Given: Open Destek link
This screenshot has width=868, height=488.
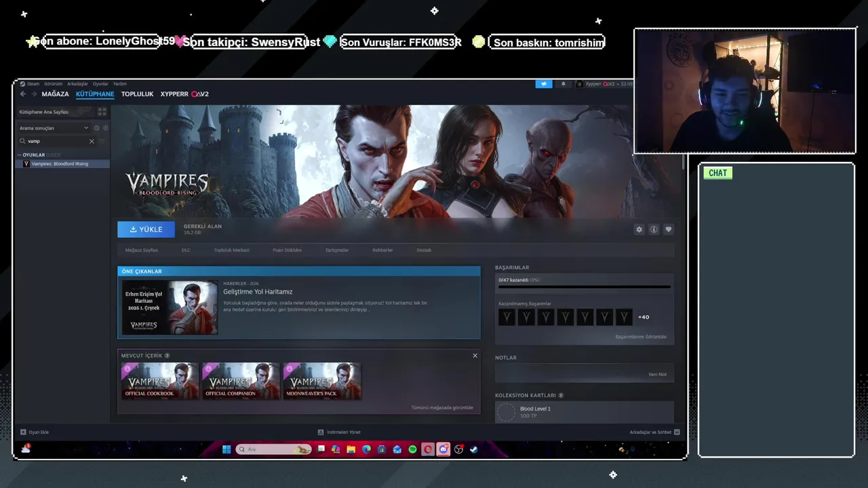Looking at the screenshot, I should pos(424,250).
